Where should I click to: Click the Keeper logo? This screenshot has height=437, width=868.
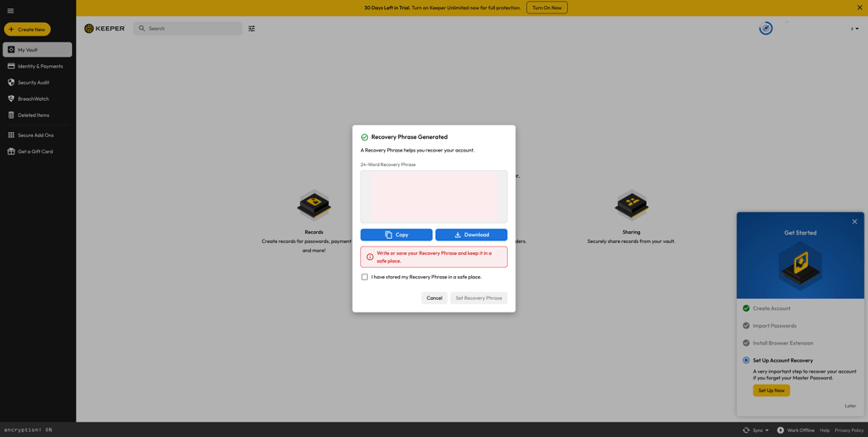[104, 28]
